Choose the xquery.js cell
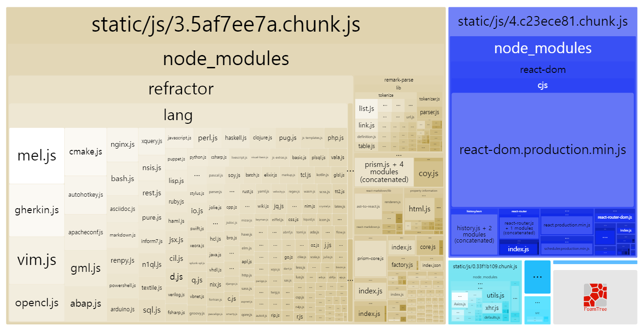 click(x=152, y=141)
